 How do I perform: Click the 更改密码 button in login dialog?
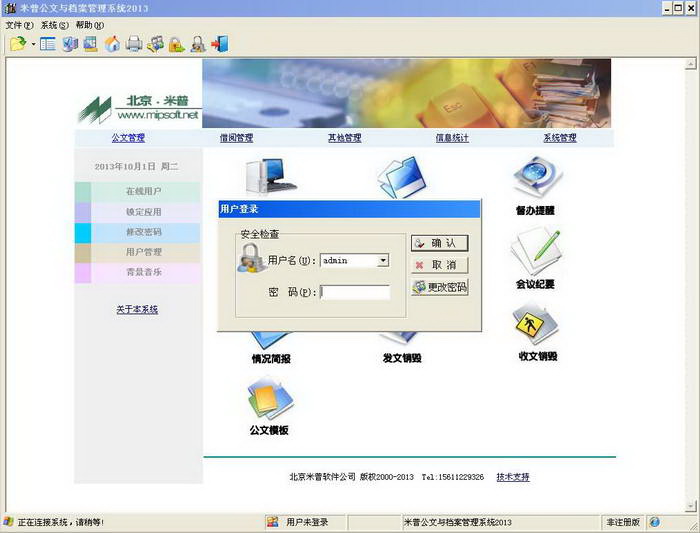tap(439, 287)
